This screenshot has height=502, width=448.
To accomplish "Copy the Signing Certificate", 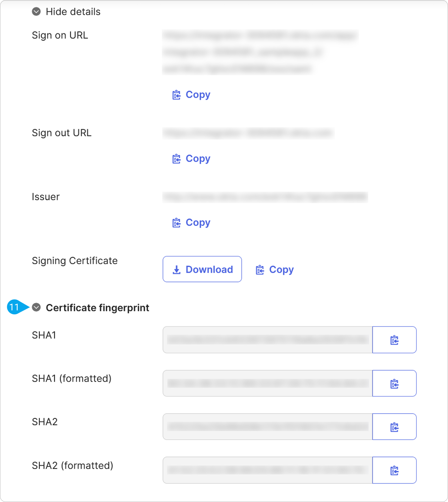I will 275,270.
